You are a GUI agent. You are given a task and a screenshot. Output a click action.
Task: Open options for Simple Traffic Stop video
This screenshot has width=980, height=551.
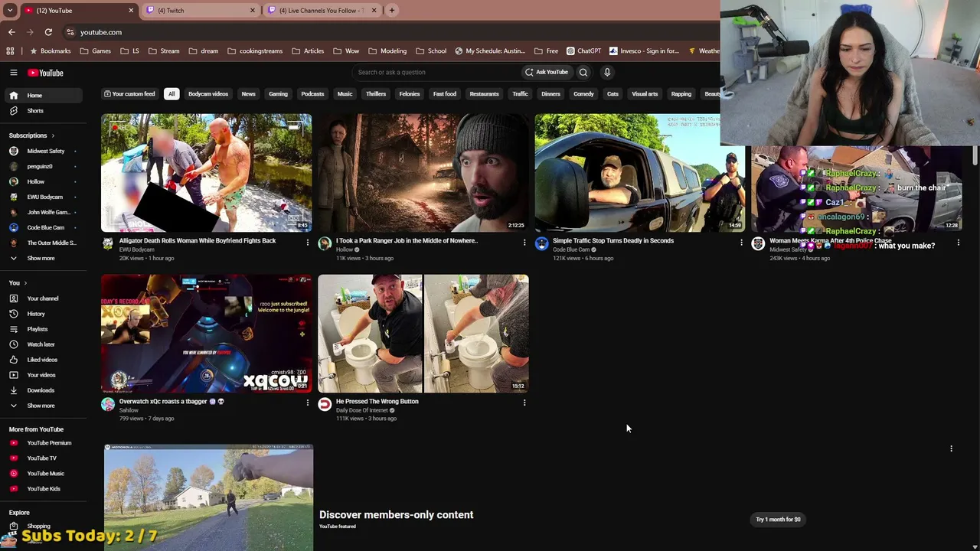(741, 243)
